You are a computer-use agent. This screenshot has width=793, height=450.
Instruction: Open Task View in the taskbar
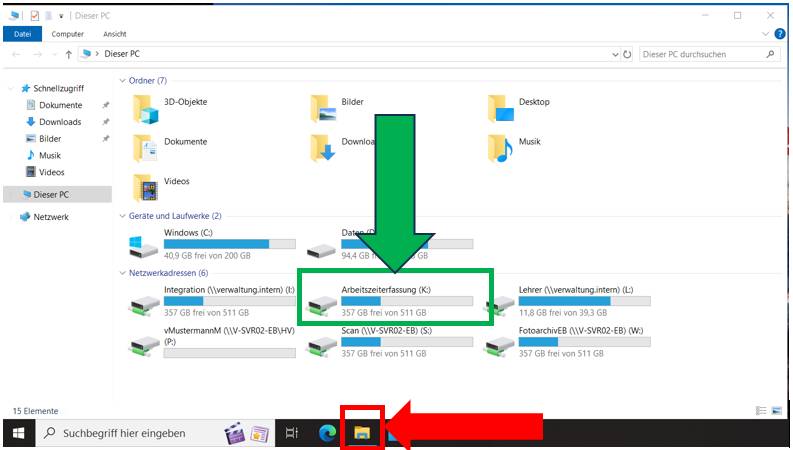pos(292,433)
